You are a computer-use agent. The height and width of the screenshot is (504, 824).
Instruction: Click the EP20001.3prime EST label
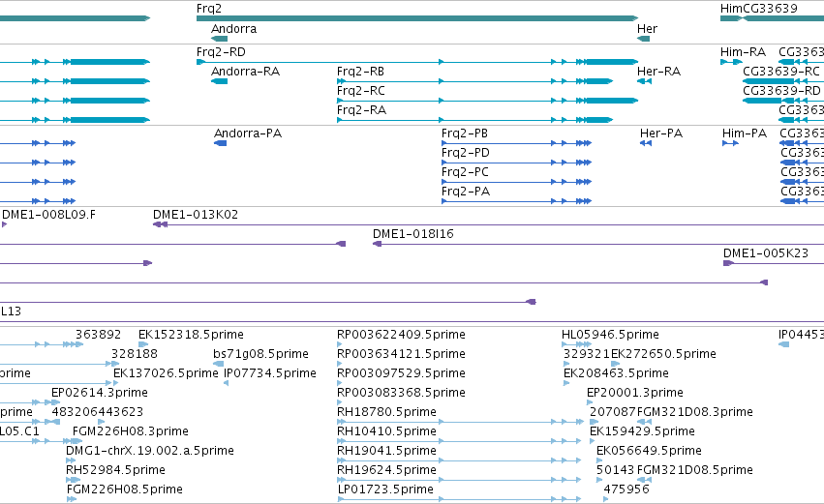click(635, 393)
